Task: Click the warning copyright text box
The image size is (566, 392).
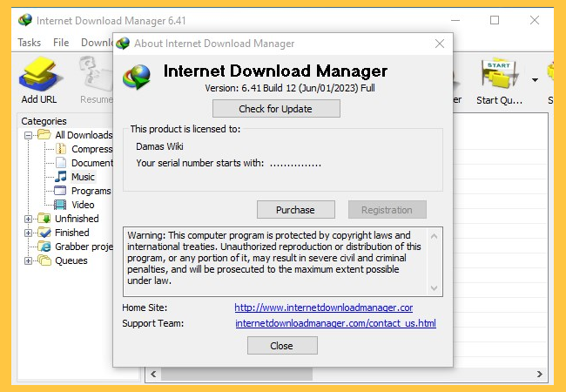Action: coord(283,261)
